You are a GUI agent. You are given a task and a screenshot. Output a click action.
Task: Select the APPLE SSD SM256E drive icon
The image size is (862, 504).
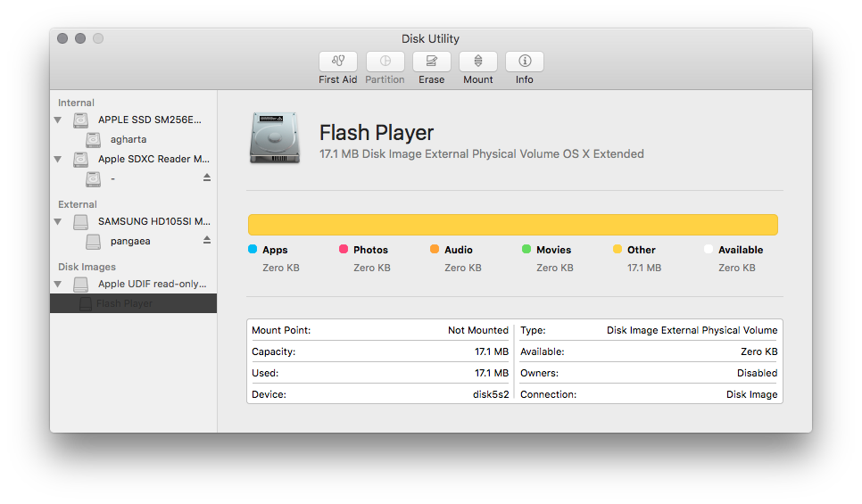pos(81,120)
